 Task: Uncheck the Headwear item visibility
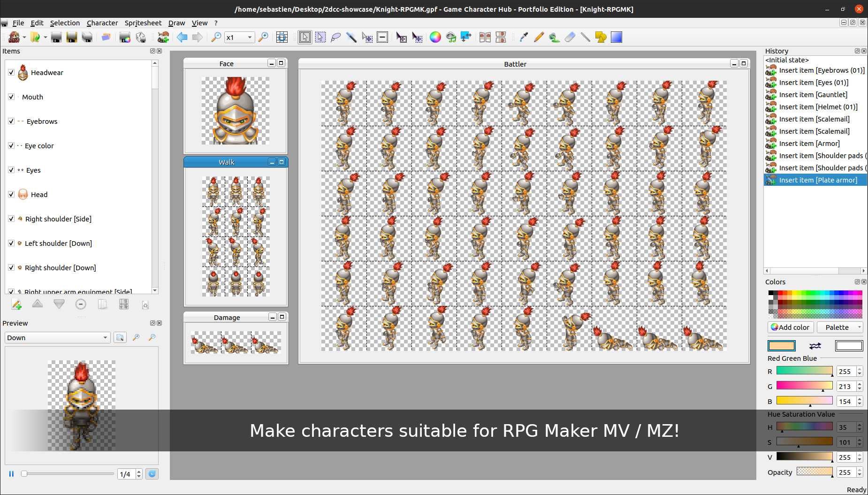(x=11, y=73)
